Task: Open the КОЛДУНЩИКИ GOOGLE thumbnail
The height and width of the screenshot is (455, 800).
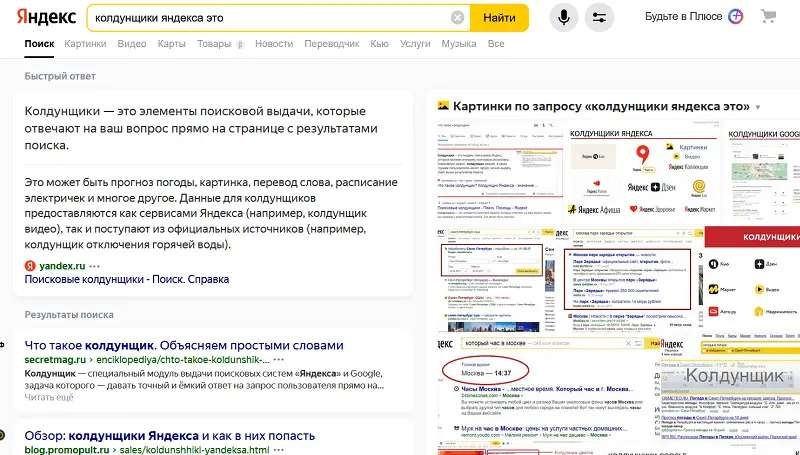Action: click(x=762, y=172)
